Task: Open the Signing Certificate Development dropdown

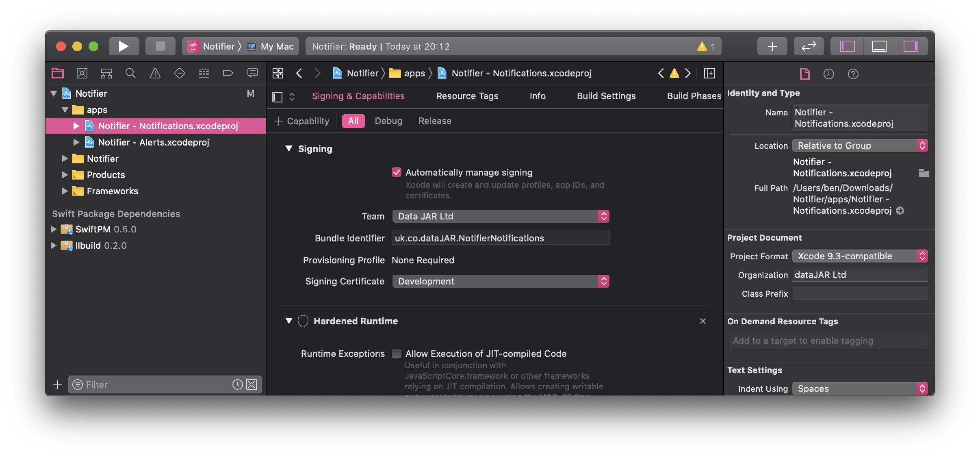Action: [501, 281]
